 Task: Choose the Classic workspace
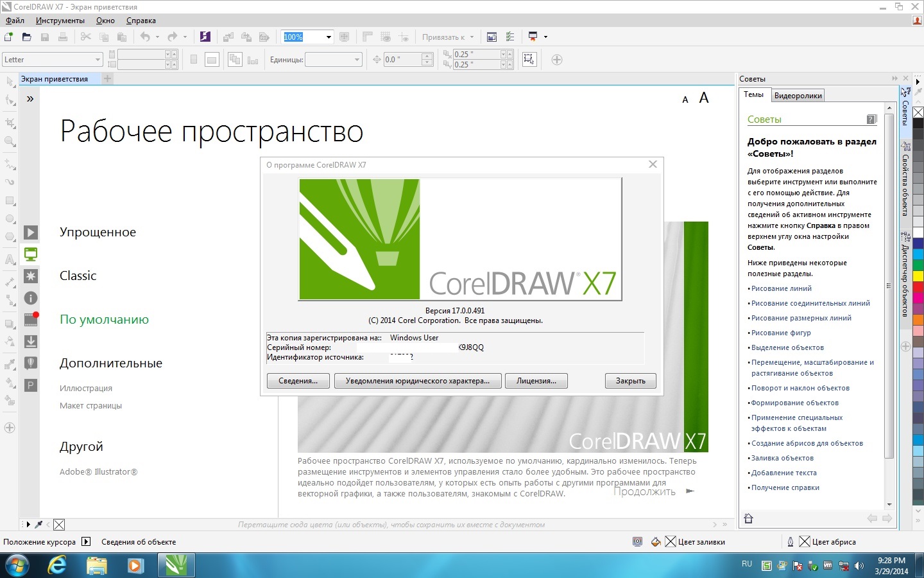click(78, 276)
